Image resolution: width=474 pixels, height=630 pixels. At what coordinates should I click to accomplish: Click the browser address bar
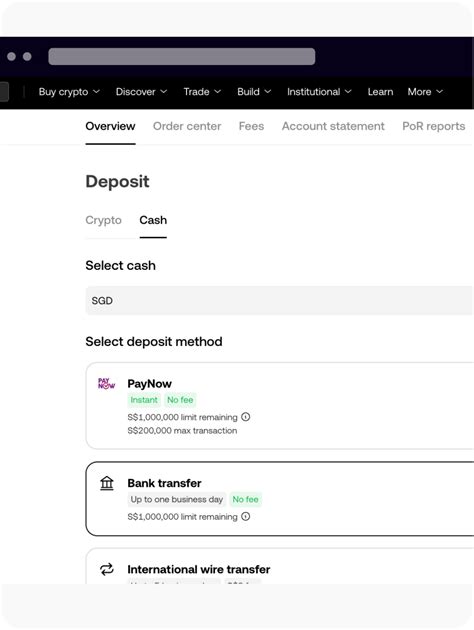182,56
